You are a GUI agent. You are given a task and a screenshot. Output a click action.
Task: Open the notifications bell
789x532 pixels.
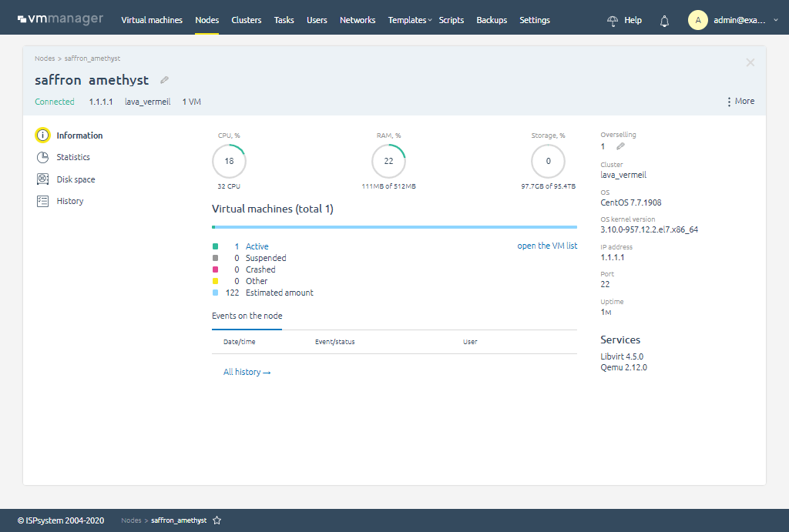pos(664,21)
